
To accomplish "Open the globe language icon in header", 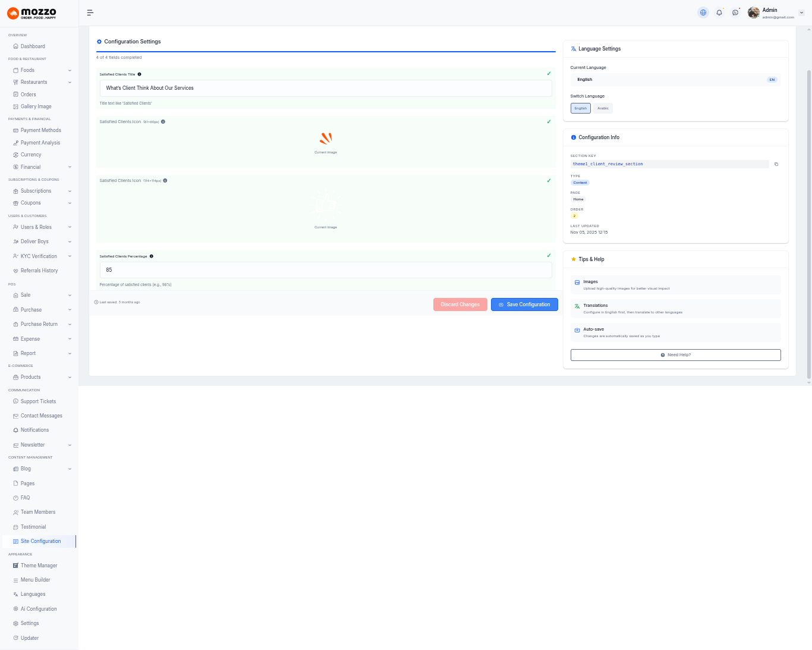I will pyautogui.click(x=703, y=12).
